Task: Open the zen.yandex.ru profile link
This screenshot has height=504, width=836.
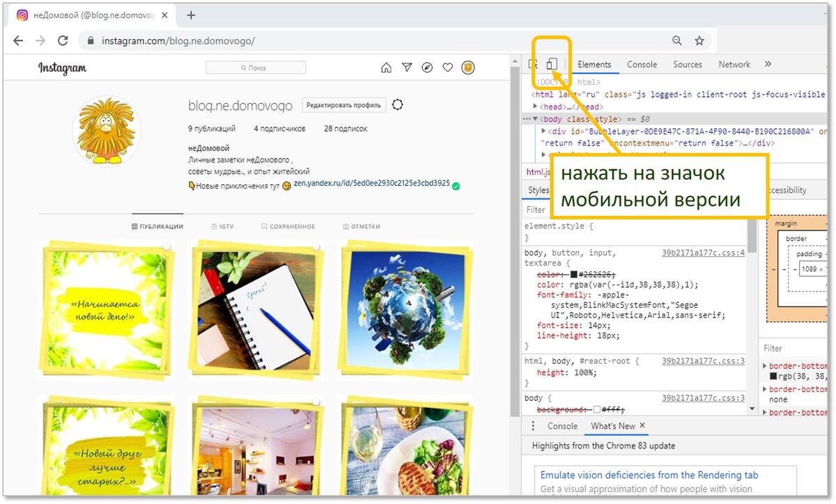Action: pos(372,184)
